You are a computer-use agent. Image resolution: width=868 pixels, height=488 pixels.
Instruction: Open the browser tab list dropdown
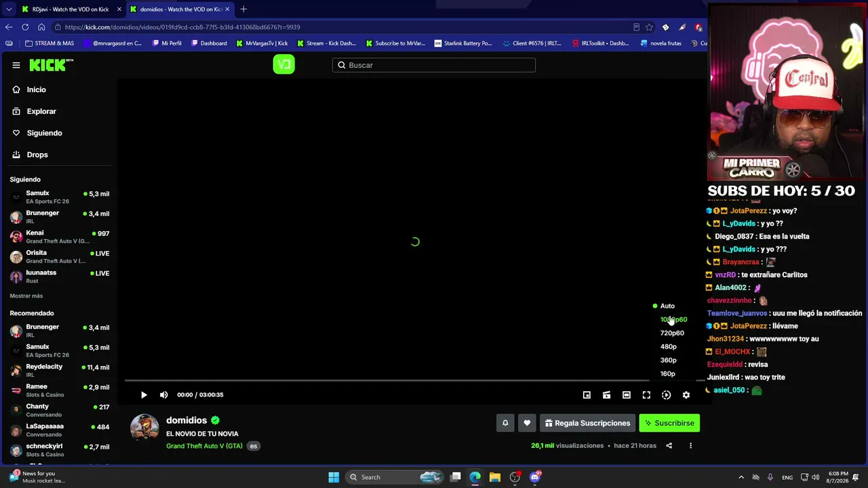(8, 9)
